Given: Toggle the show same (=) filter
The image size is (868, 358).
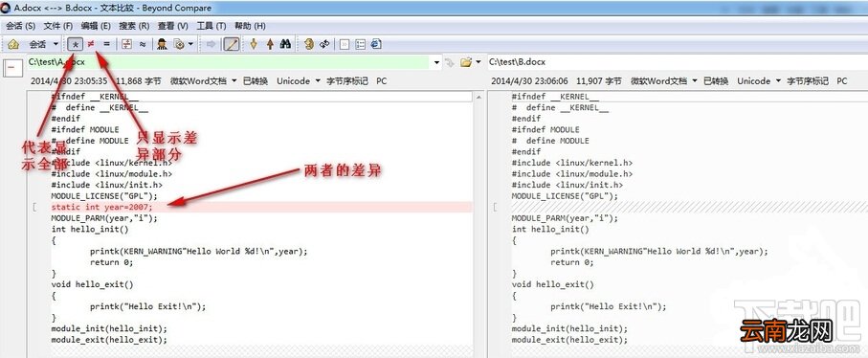Looking at the screenshot, I should [x=106, y=44].
